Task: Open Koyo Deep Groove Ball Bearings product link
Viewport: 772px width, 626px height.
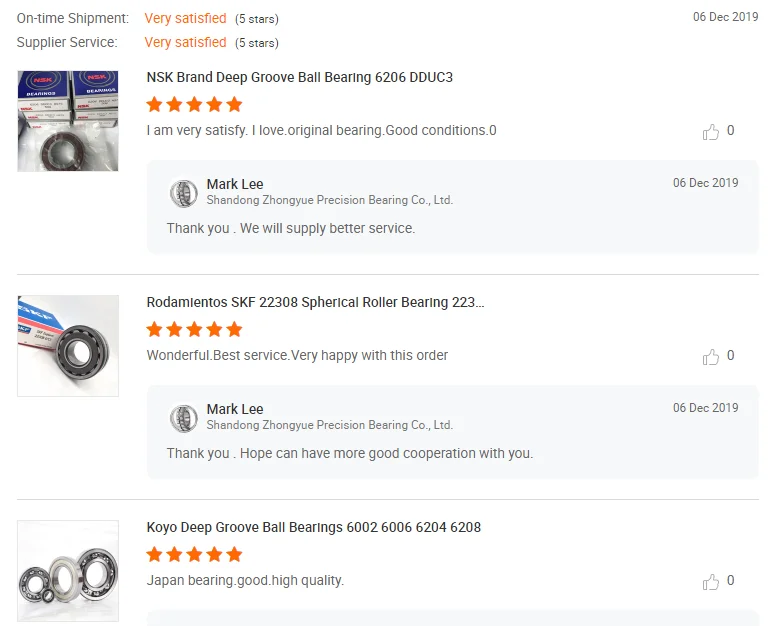Action: point(314,527)
